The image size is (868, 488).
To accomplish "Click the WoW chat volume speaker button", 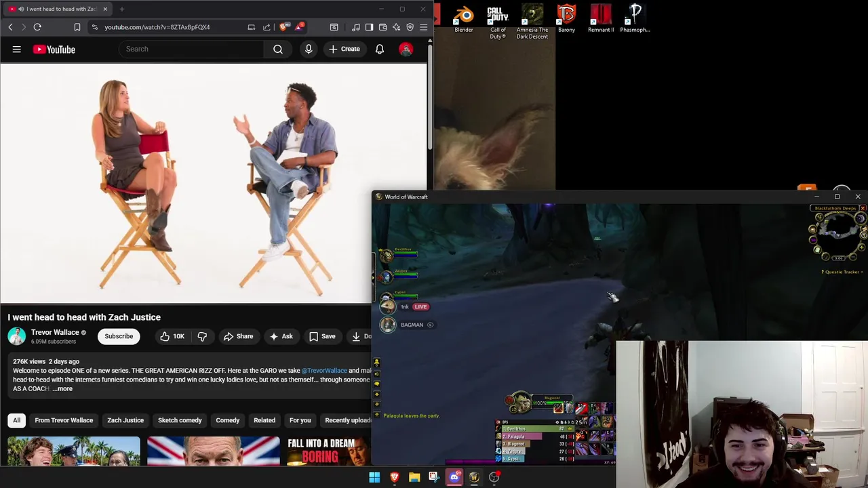I will click(x=377, y=373).
